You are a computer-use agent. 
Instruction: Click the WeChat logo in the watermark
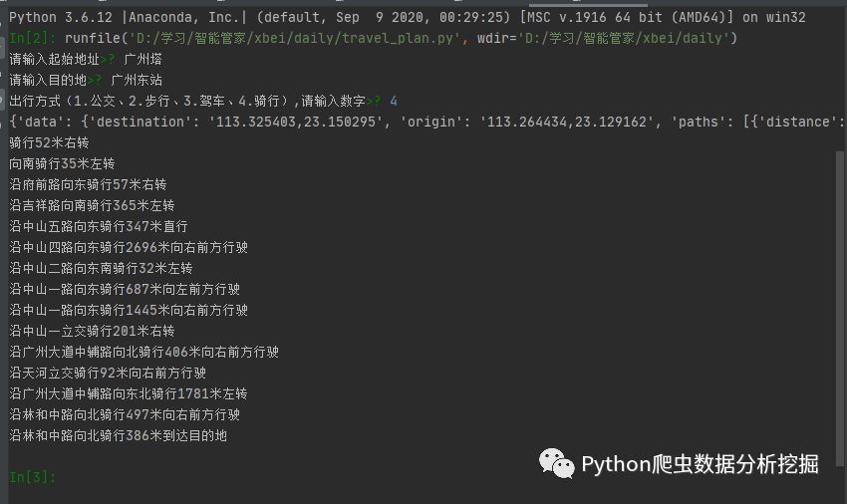click(556, 463)
